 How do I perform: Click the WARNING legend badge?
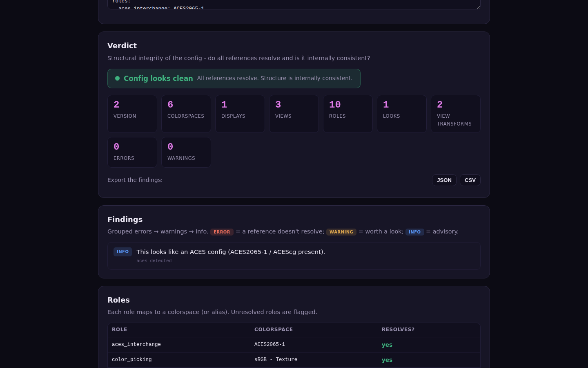click(x=341, y=232)
